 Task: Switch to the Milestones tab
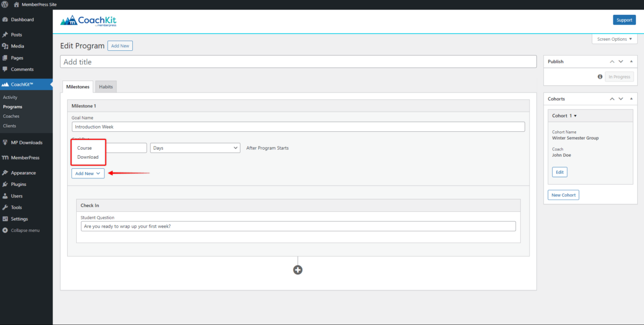(78, 87)
